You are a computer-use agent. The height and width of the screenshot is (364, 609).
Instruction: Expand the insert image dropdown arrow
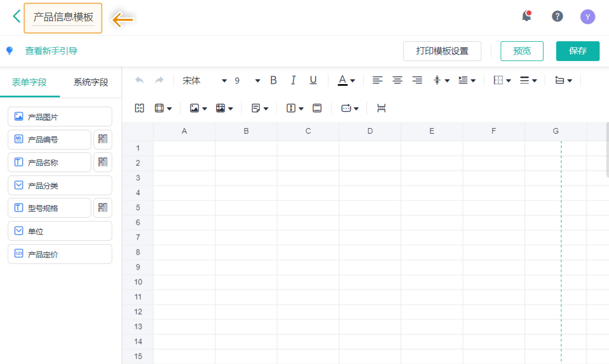pos(205,108)
